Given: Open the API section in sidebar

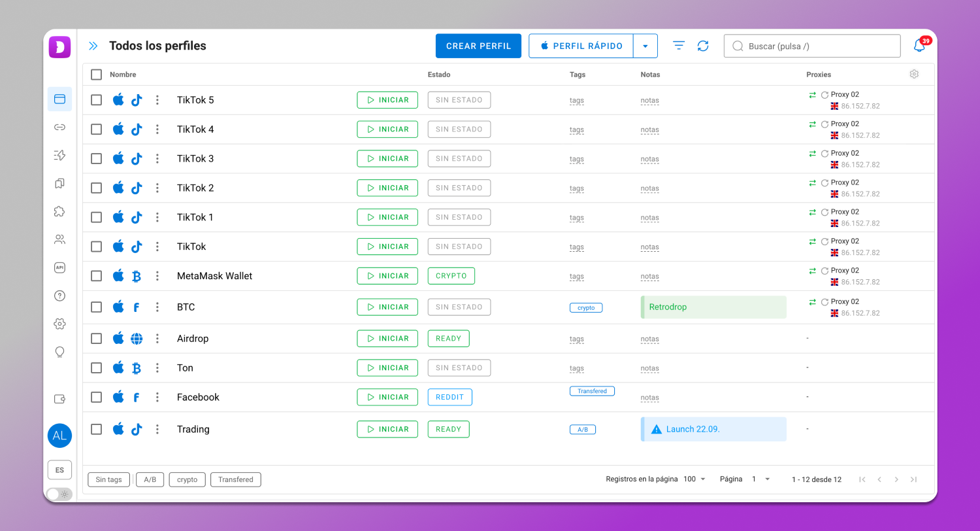Looking at the screenshot, I should 59,267.
